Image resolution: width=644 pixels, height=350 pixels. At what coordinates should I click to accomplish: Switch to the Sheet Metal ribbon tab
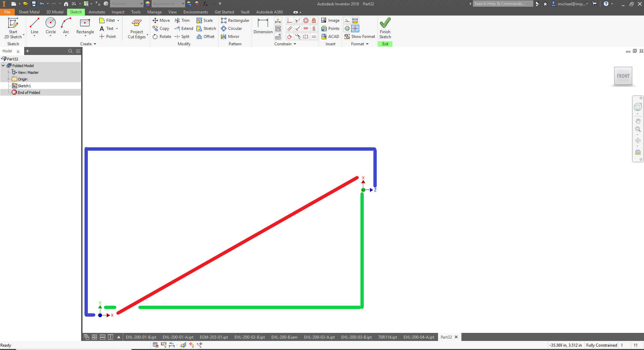29,12
